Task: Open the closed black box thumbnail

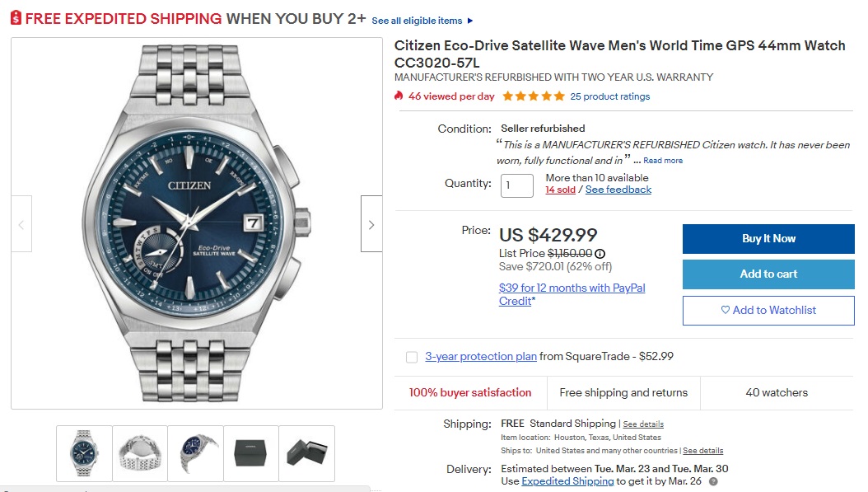Action: (x=251, y=452)
